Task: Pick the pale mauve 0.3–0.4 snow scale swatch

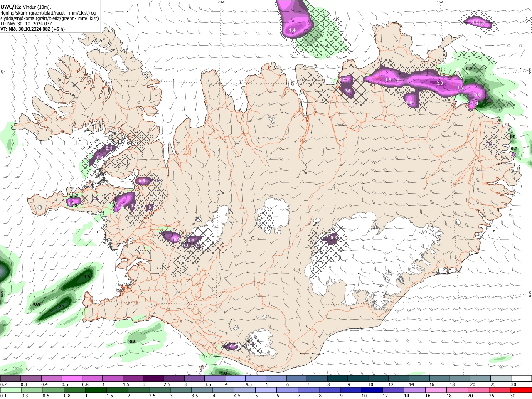Action: click(31, 378)
